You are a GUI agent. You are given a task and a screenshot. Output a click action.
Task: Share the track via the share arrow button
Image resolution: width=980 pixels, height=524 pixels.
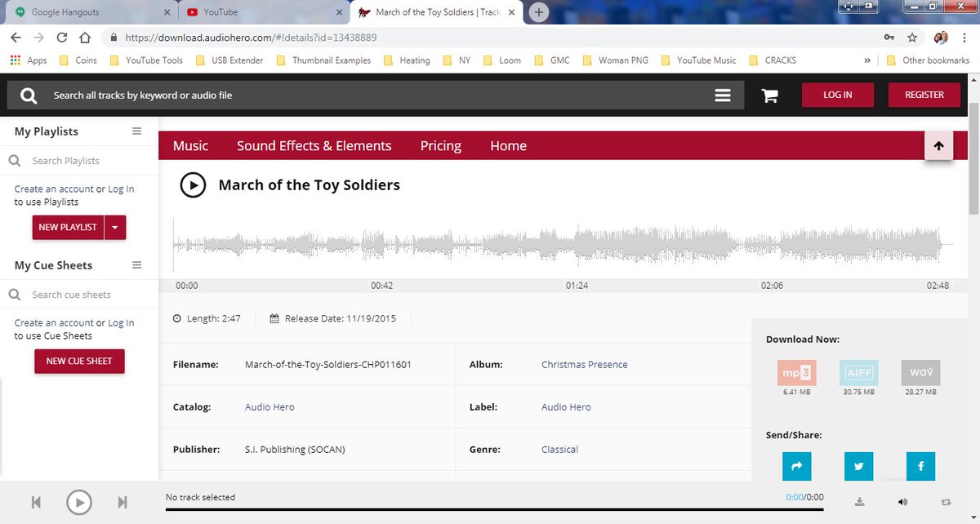tap(796, 467)
